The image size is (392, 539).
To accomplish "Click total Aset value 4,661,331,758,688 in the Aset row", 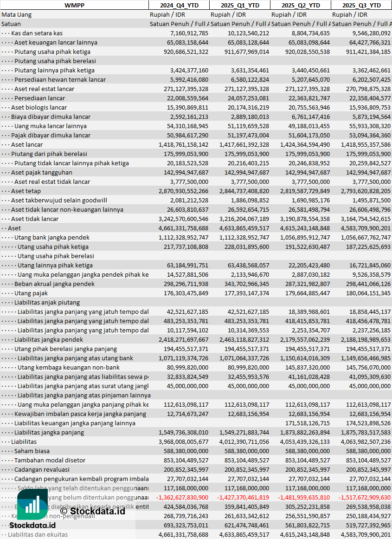I will [183, 228].
